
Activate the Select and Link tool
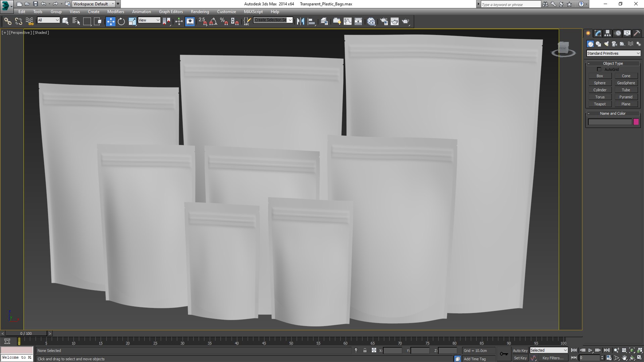point(7,21)
